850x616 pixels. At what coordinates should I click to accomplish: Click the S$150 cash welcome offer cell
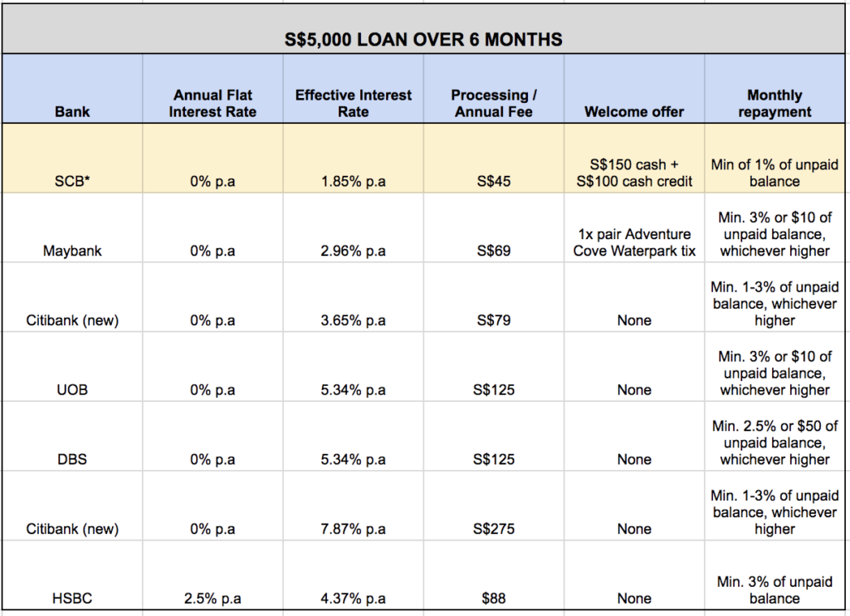click(633, 174)
